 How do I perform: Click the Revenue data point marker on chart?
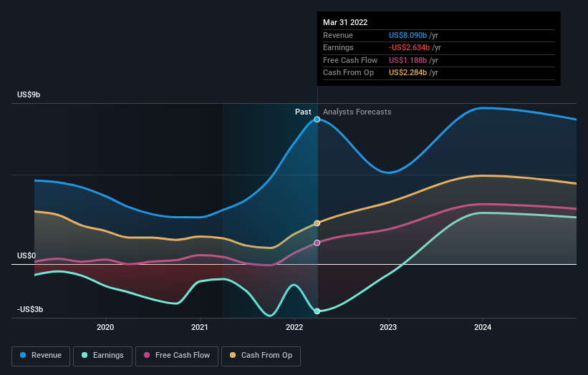317,120
